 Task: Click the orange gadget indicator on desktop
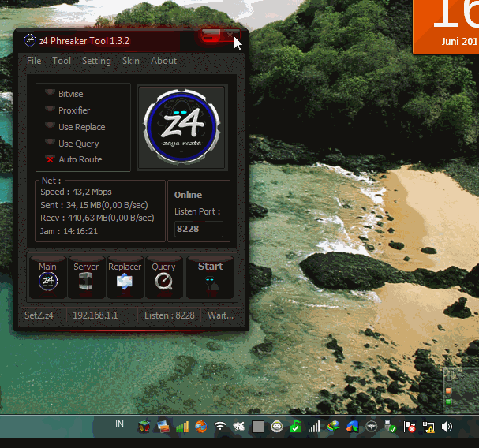448,390
